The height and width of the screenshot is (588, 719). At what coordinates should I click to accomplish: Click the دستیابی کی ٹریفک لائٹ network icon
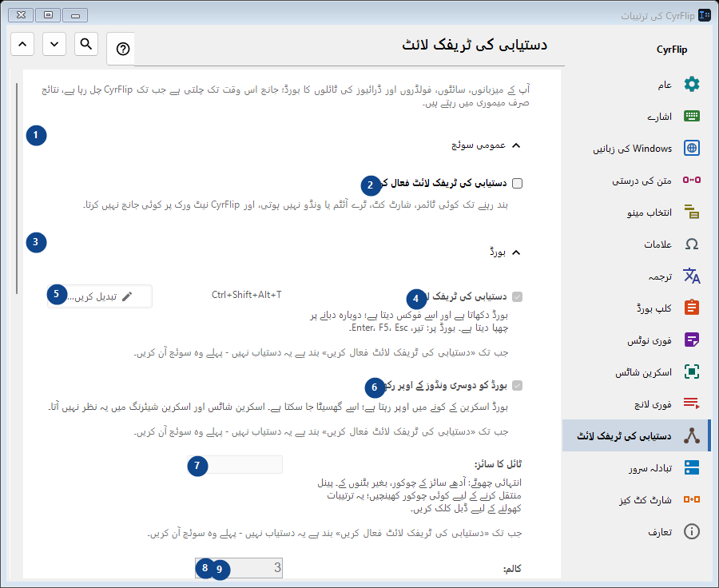[x=692, y=435]
